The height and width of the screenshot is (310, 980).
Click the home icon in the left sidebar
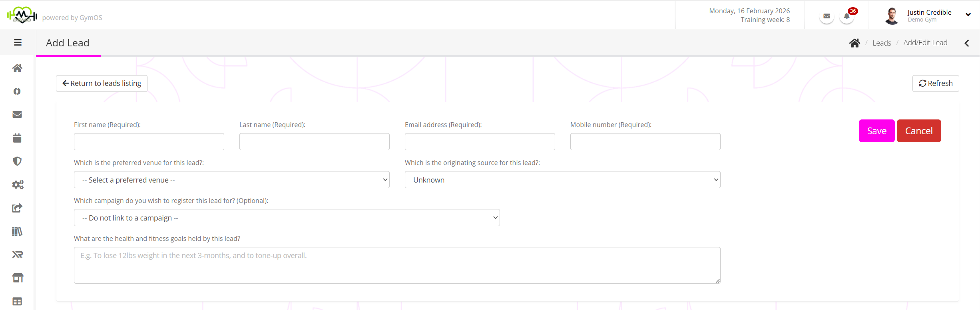pos(17,68)
